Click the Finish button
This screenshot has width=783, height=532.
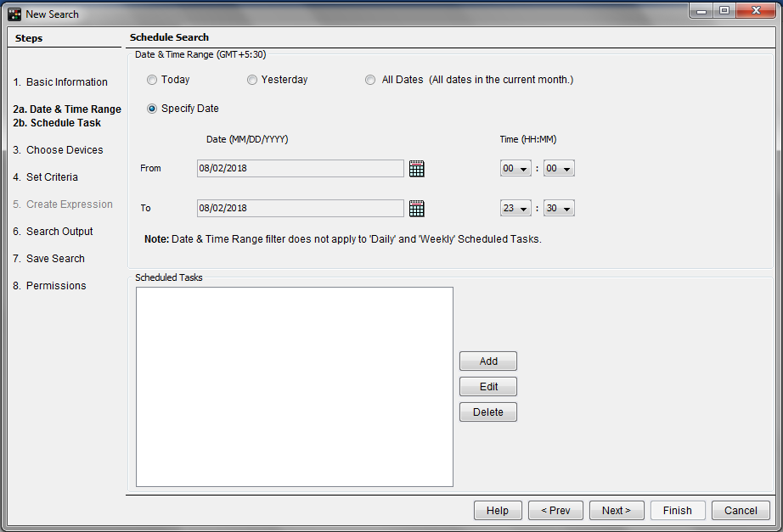click(x=678, y=511)
